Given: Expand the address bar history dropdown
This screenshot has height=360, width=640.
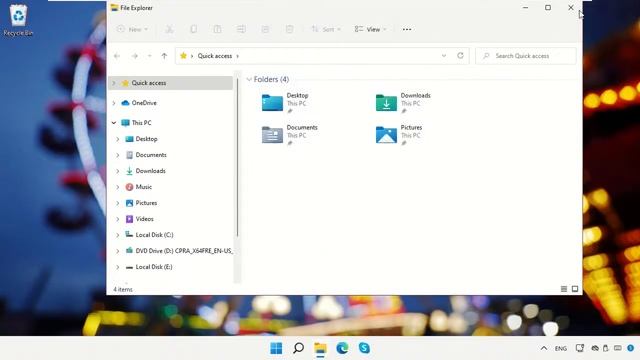Looking at the screenshot, I should 444,56.
